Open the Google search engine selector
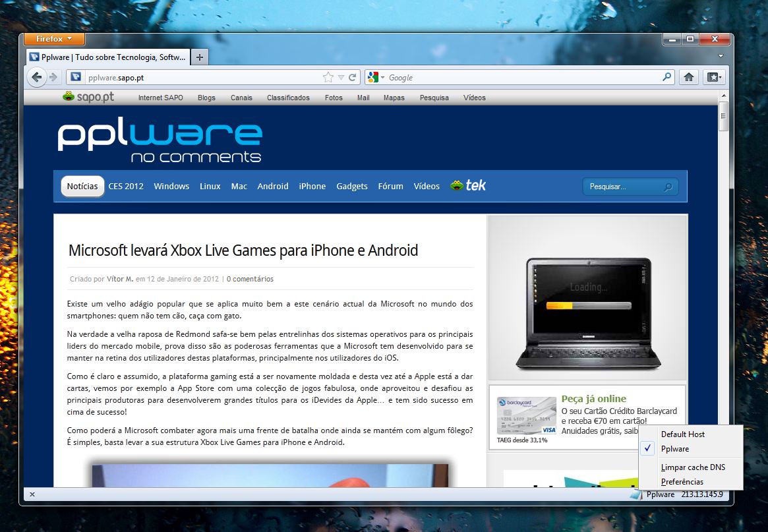Image resolution: width=768 pixels, height=532 pixels. tap(376, 77)
